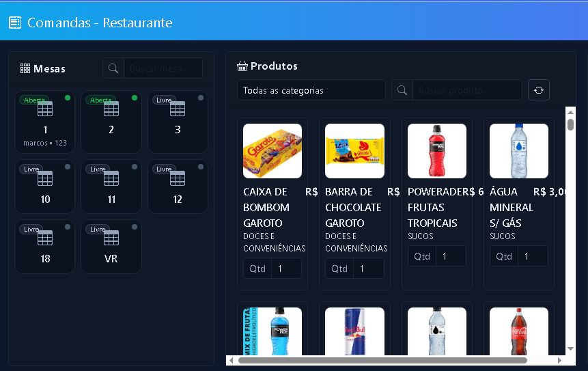Edit quantity for Barra de Chocolate Garoto
The image size is (588, 371).
pyautogui.click(x=369, y=269)
